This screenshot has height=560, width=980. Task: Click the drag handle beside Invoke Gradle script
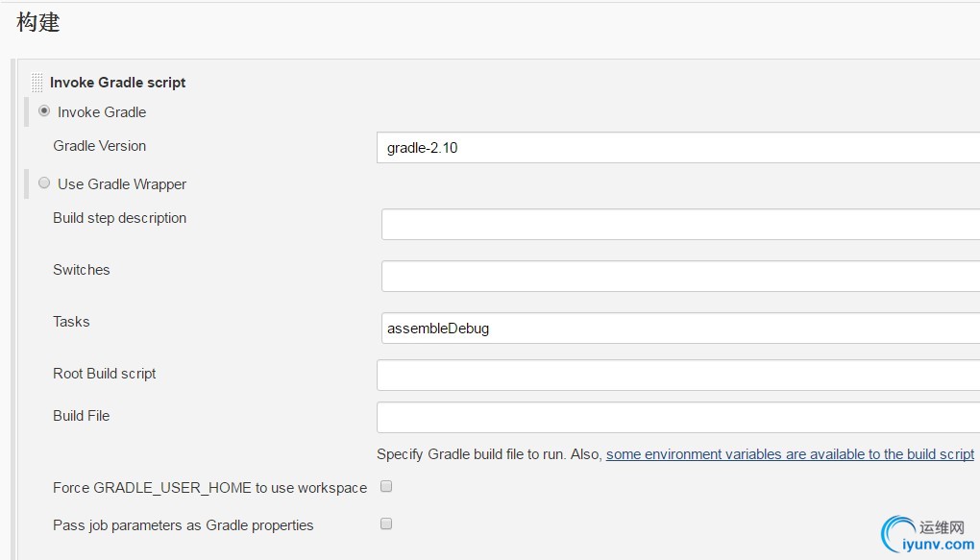[x=37, y=83]
